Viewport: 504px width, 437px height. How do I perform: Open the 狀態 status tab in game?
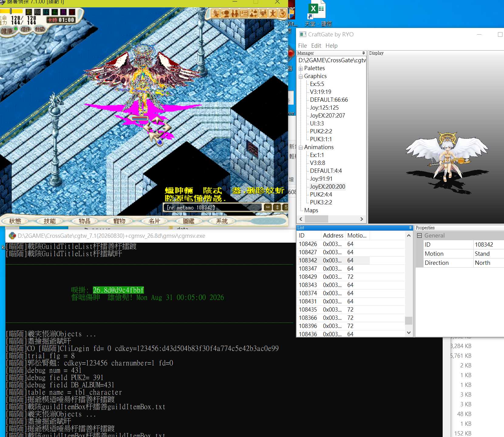[15, 221]
